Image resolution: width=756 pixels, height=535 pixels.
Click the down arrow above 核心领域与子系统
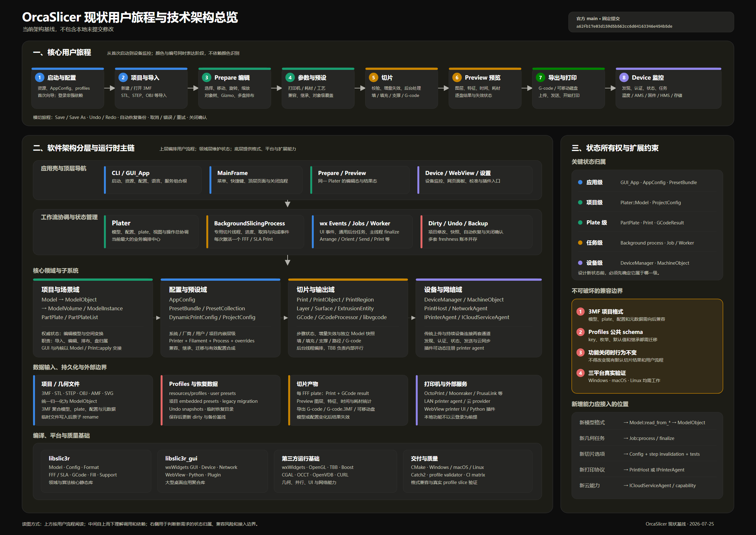coord(288,260)
